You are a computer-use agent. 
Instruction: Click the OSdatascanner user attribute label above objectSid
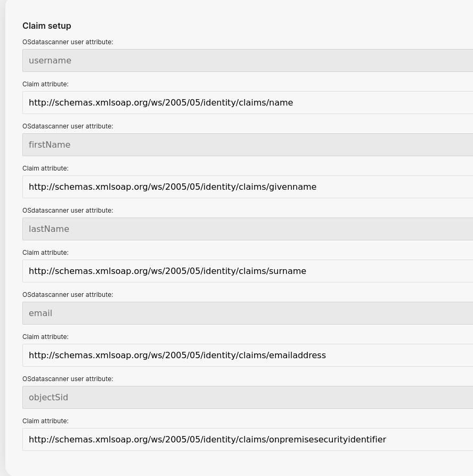point(68,379)
